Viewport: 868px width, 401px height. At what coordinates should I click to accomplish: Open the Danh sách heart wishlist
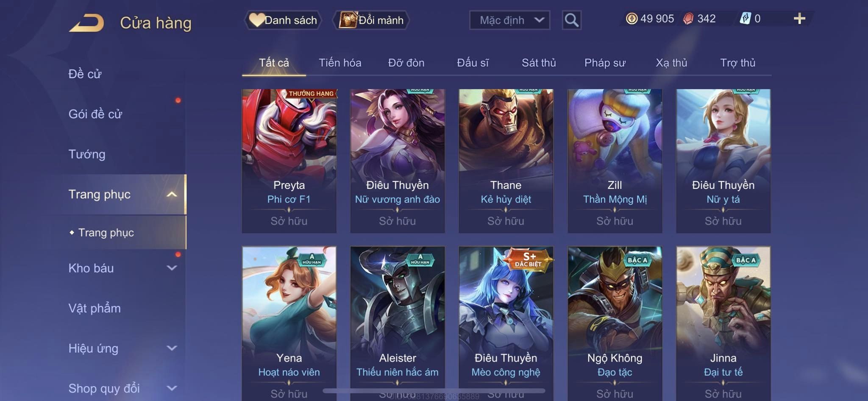tap(283, 20)
